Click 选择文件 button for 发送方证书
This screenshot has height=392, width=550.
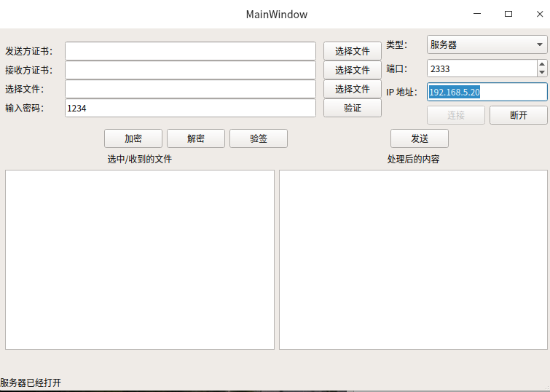click(352, 51)
